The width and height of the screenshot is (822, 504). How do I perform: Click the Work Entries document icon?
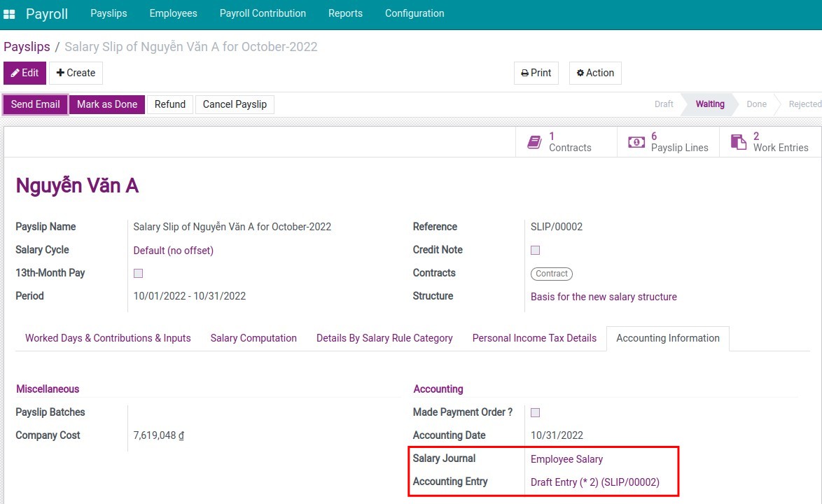[739, 140]
